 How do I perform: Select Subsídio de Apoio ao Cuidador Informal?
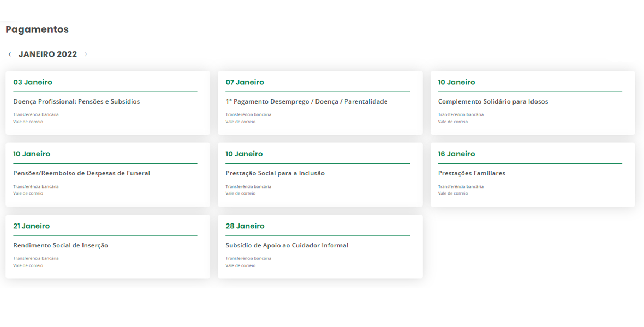pyautogui.click(x=287, y=245)
